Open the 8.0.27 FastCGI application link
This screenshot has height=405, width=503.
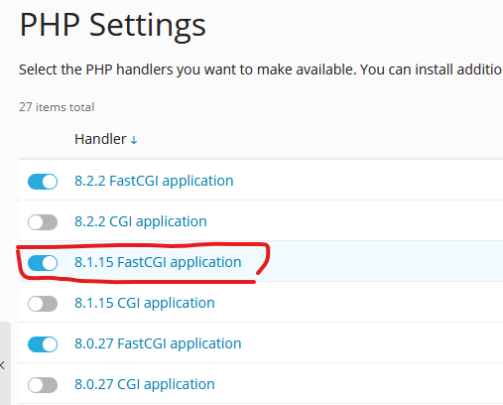(158, 344)
